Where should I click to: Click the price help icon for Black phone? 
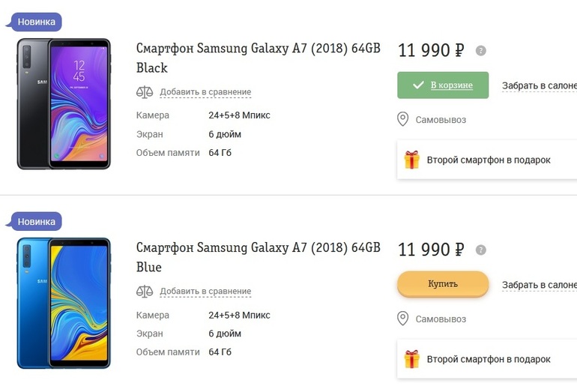pos(481,51)
